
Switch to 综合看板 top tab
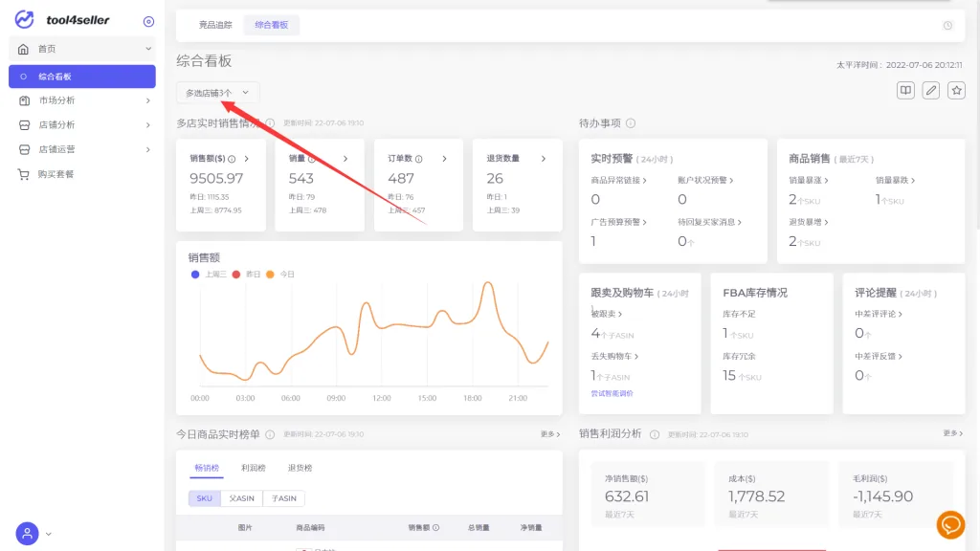(271, 25)
